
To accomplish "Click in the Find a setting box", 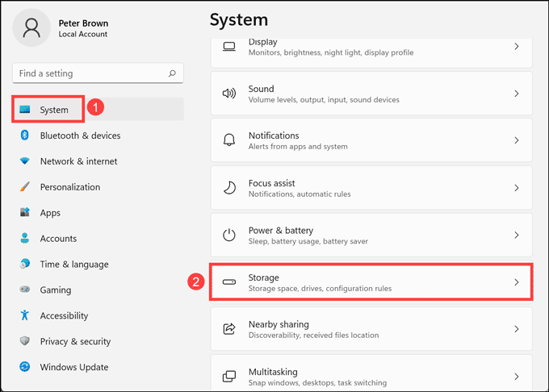I will click(x=98, y=73).
